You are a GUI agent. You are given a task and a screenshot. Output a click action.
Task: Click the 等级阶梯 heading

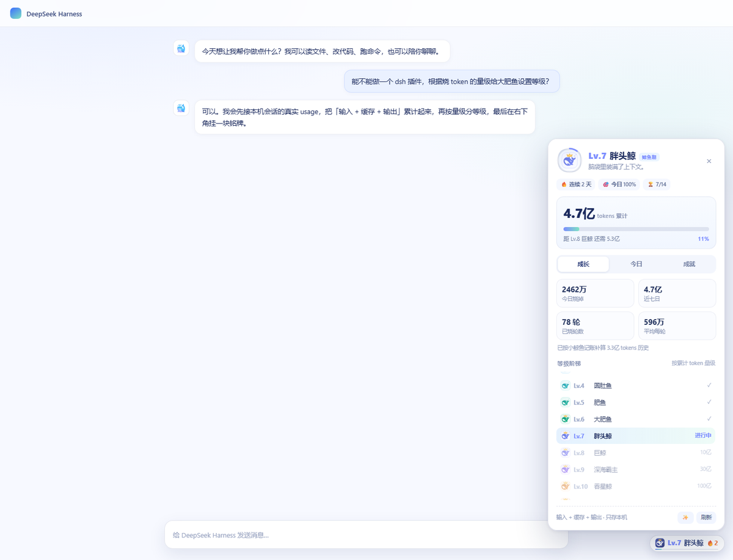[569, 363]
